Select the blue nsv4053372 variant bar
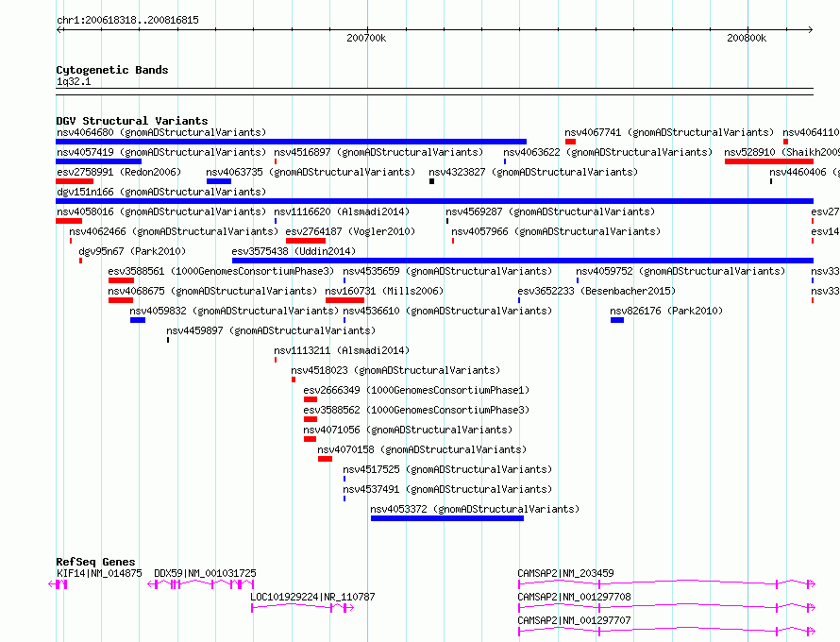This screenshot has height=642, width=840. click(x=447, y=518)
